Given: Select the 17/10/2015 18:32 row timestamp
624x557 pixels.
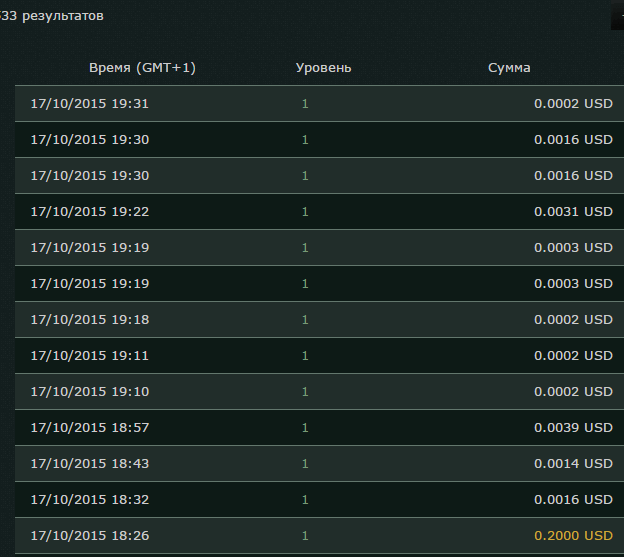Looking at the screenshot, I should tap(90, 500).
